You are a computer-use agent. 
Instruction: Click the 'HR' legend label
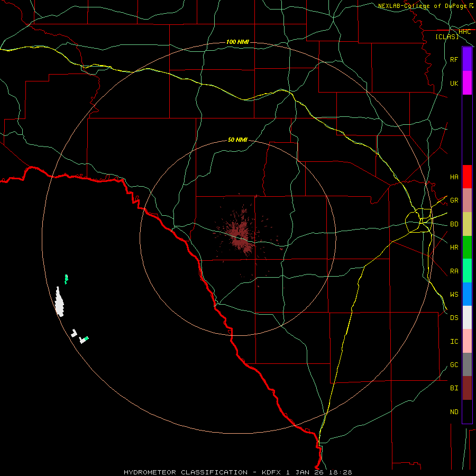click(x=454, y=248)
